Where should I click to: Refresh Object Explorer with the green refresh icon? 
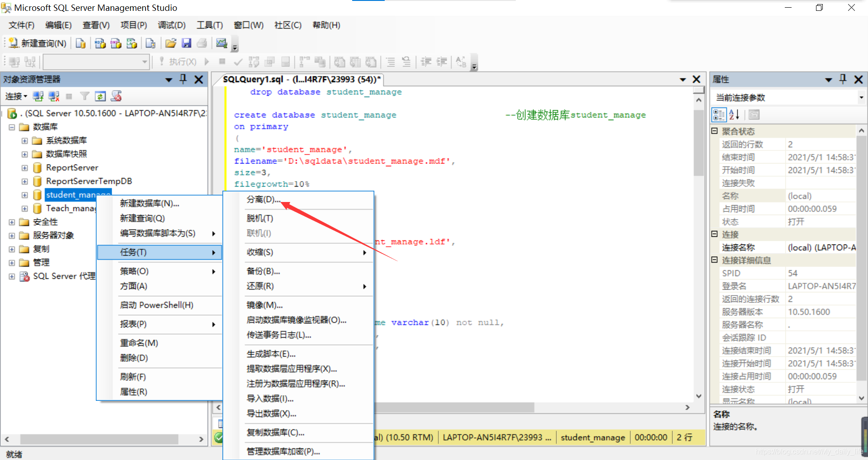[100, 96]
